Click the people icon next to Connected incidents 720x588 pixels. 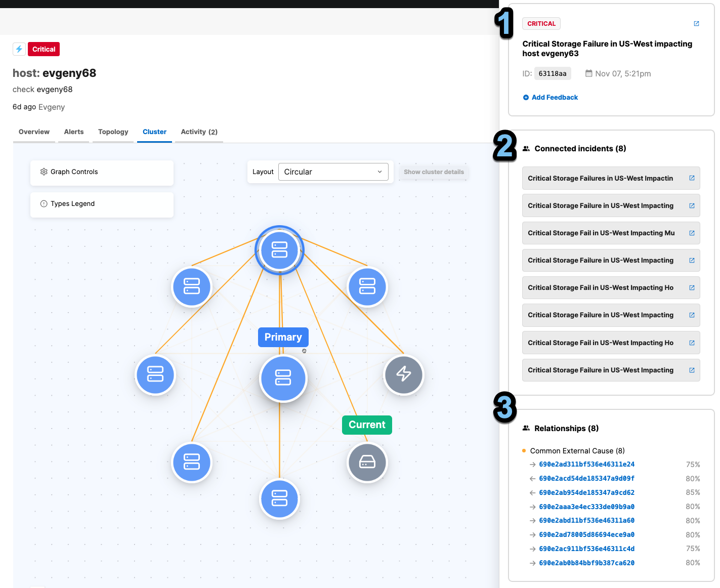(526, 148)
